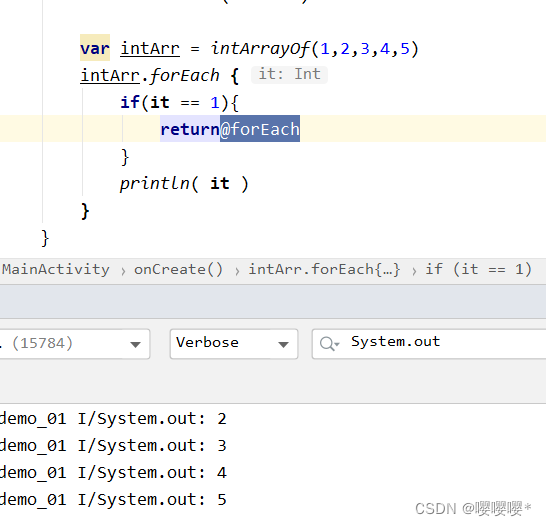
Task: Click the underlined intArr variable declaration
Action: [150, 48]
